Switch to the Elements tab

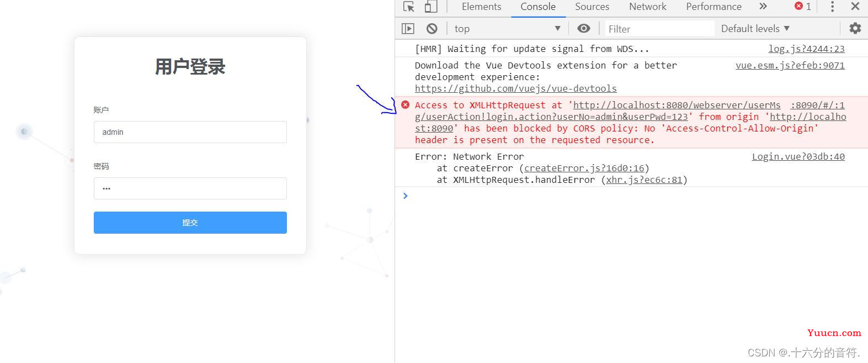click(481, 7)
